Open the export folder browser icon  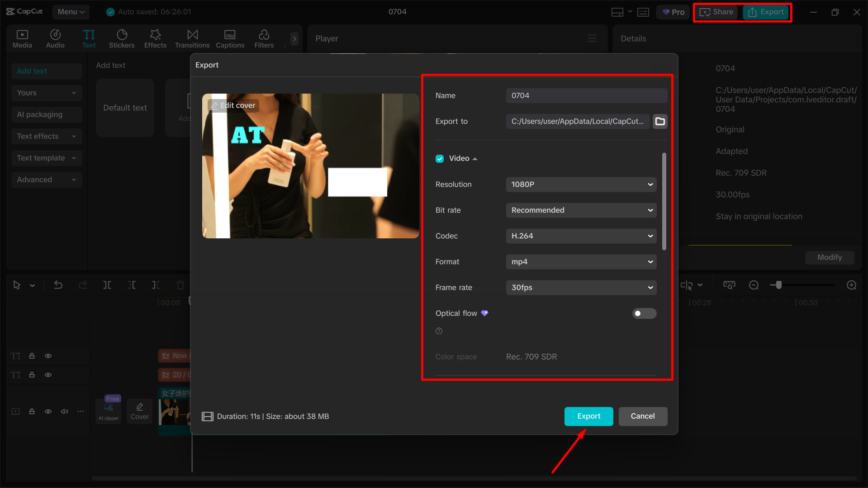tap(660, 121)
